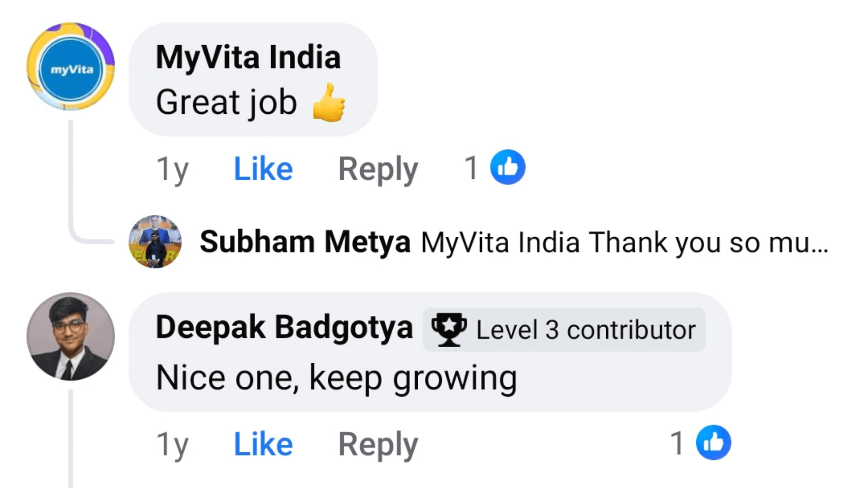The width and height of the screenshot is (868, 488).
Task: Click the 1y timestamp under Great job
Action: (172, 169)
